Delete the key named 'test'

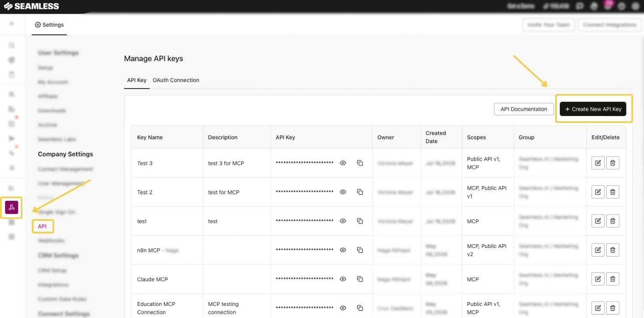(x=613, y=221)
